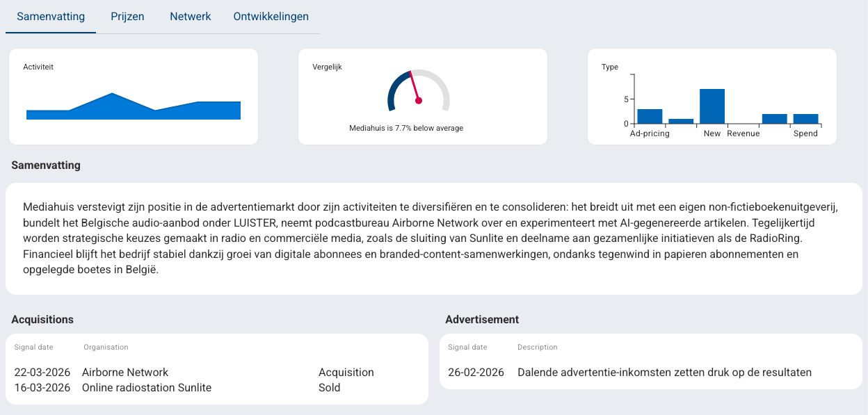Viewport: 868px width, 415px height.
Task: Click the date 22-03-2026
Action: point(42,373)
